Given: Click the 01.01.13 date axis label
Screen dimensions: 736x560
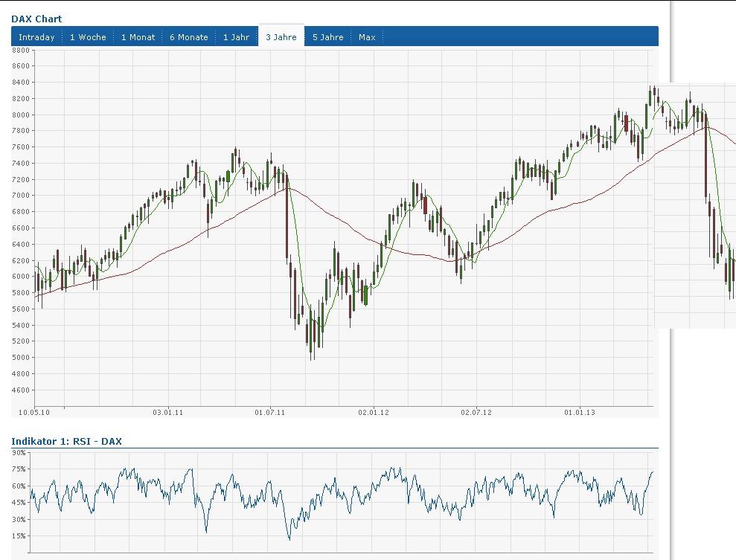Looking at the screenshot, I should tap(580, 412).
